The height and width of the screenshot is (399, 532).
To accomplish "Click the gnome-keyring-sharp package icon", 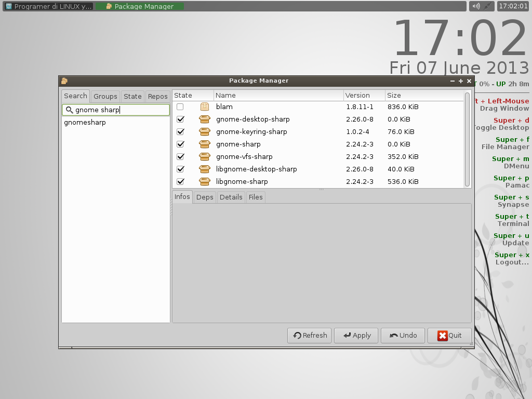I will coord(205,132).
